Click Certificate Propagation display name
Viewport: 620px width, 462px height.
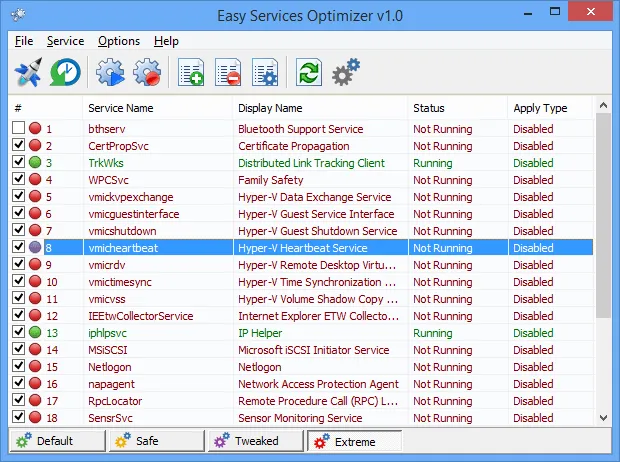click(293, 146)
